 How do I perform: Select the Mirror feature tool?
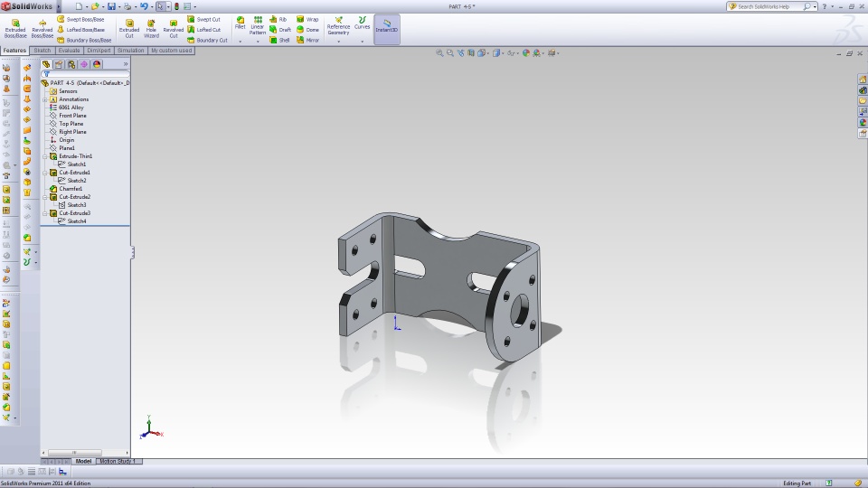307,41
